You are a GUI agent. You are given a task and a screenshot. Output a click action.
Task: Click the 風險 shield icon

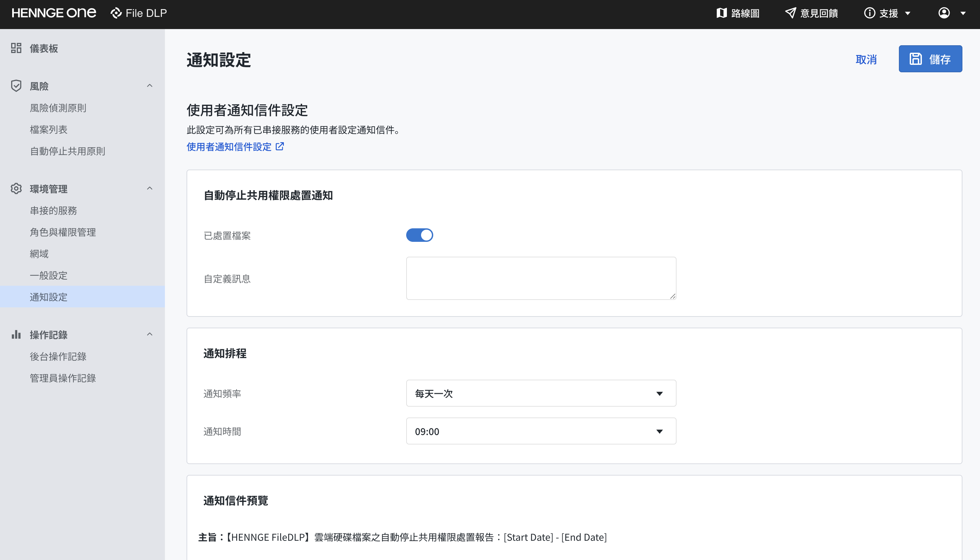tap(16, 86)
